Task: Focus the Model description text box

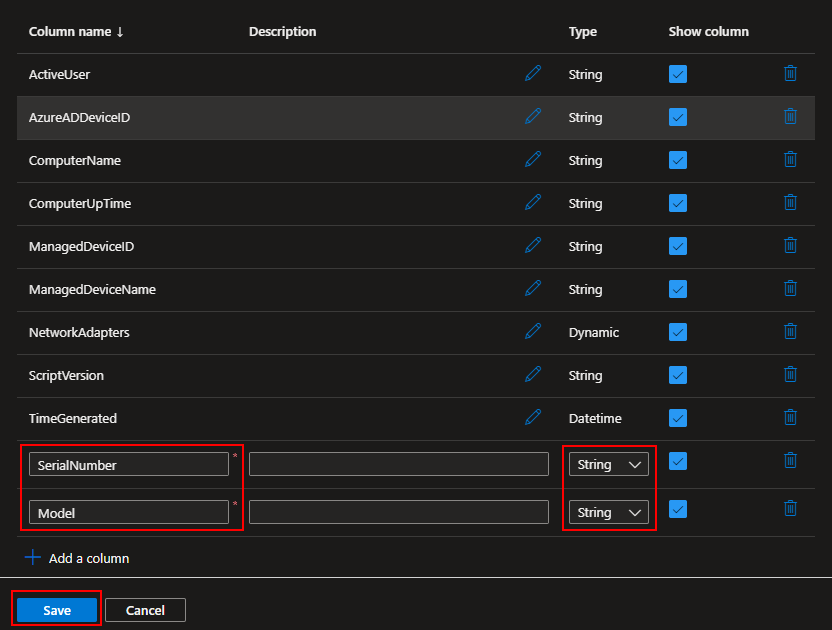Action: (x=398, y=512)
